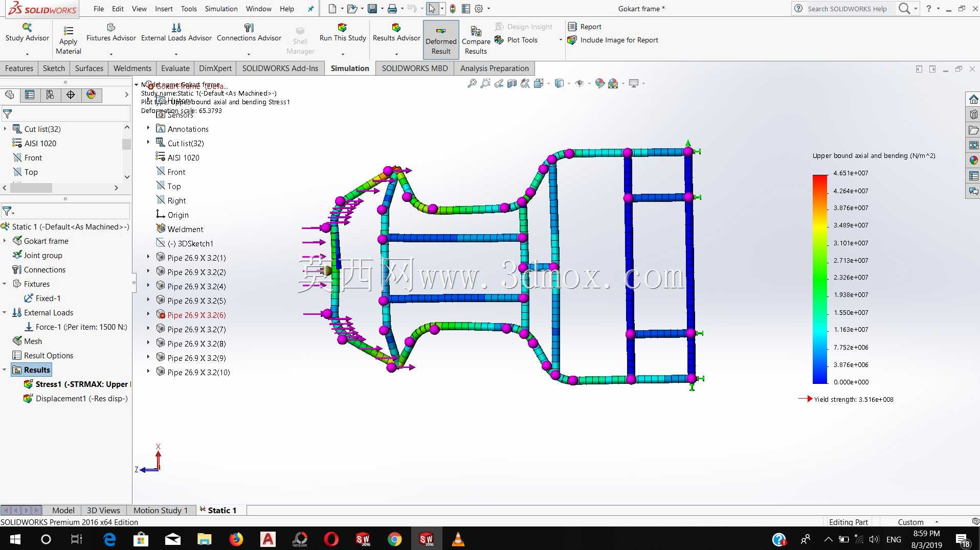Open the Insert menu

coord(164,9)
